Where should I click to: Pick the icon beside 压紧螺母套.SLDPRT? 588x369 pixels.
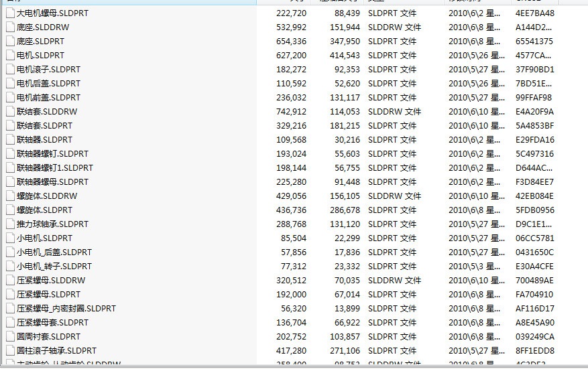click(11, 323)
